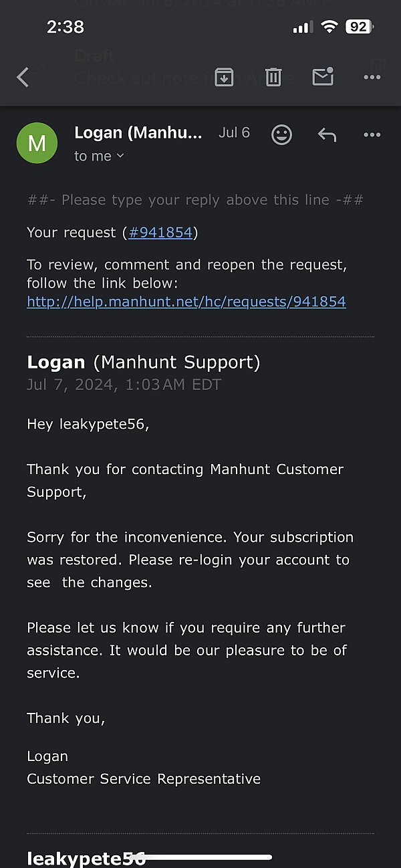The image size is (401, 868).
Task: Open the top toolbar more options menu
Action: (372, 78)
